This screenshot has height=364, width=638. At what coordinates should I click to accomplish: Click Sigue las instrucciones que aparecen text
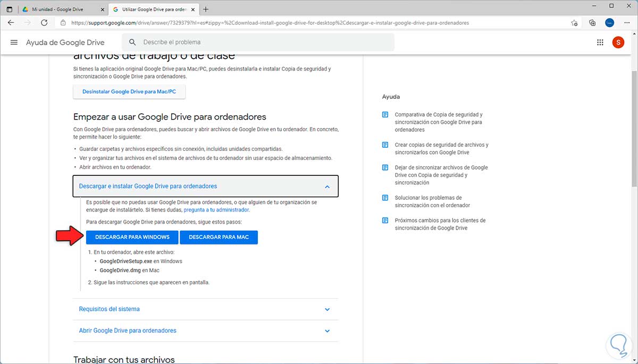click(x=152, y=282)
